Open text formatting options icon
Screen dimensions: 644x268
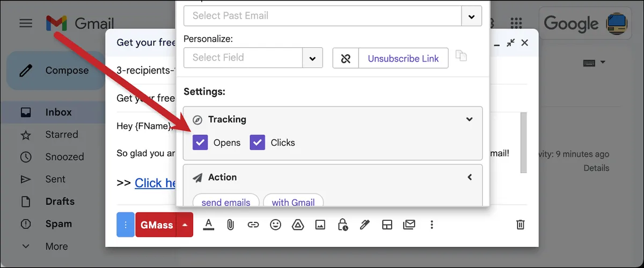[x=209, y=225]
